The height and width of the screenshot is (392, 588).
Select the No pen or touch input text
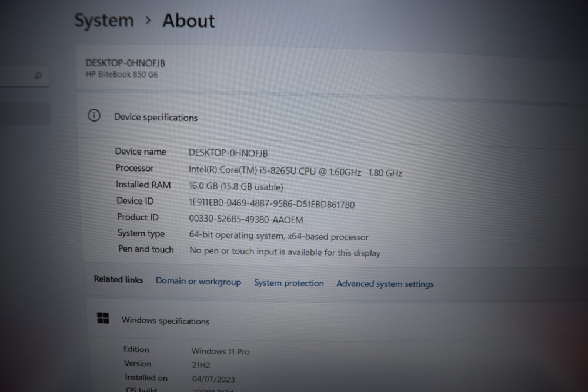(285, 252)
